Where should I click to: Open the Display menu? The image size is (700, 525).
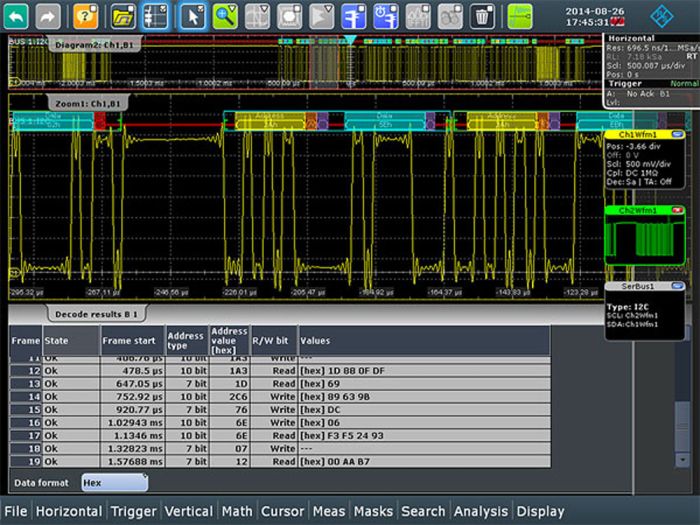click(x=540, y=511)
